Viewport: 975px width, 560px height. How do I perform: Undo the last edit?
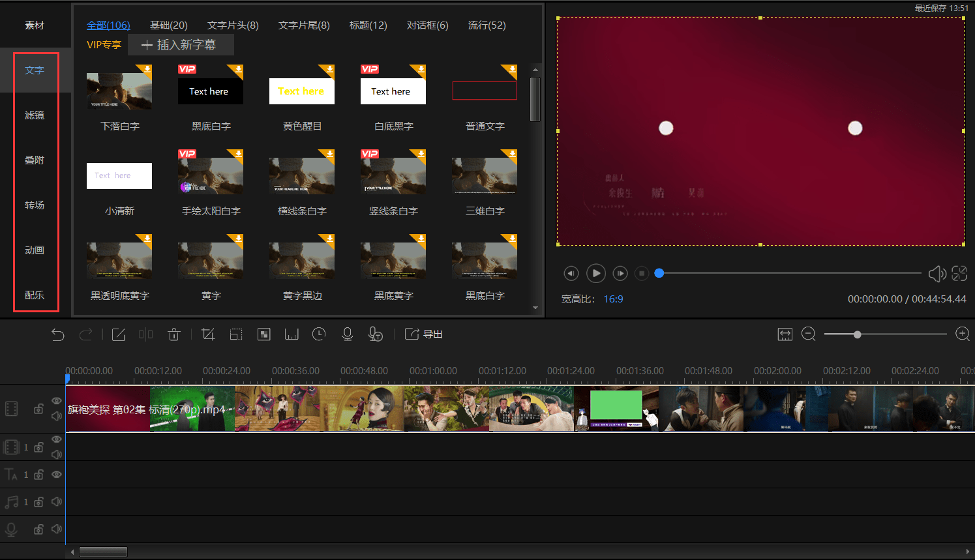point(58,334)
